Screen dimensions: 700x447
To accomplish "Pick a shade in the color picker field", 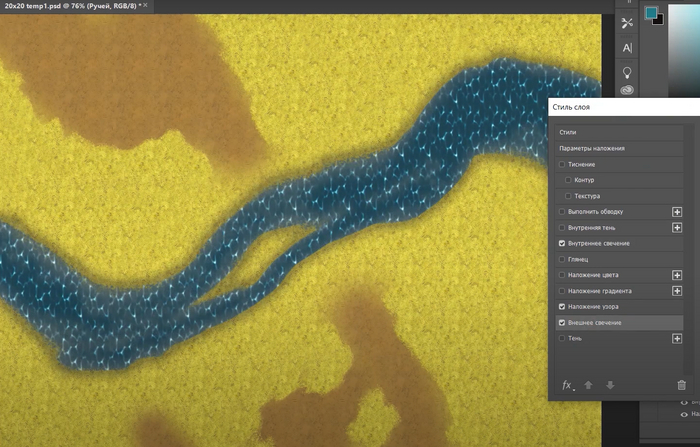I will 684,49.
